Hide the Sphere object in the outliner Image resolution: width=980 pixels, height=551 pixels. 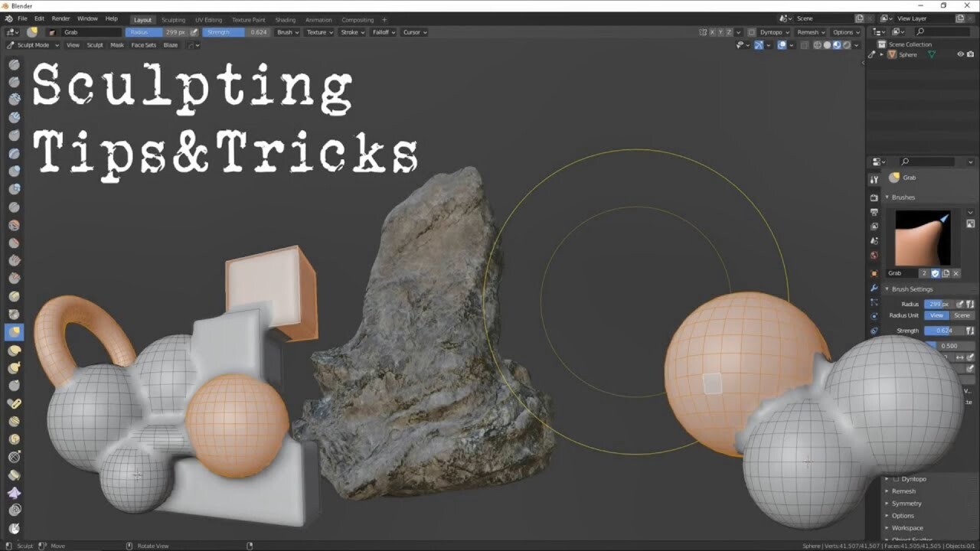(x=961, y=54)
